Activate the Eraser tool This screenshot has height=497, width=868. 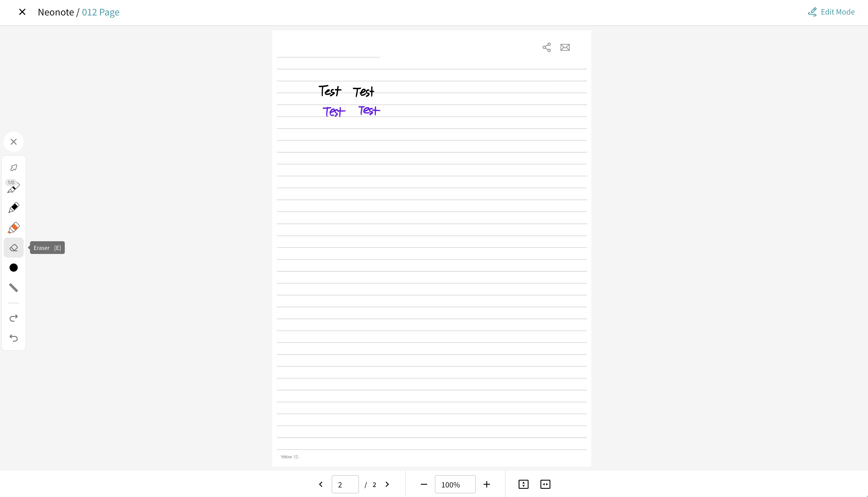click(x=14, y=247)
